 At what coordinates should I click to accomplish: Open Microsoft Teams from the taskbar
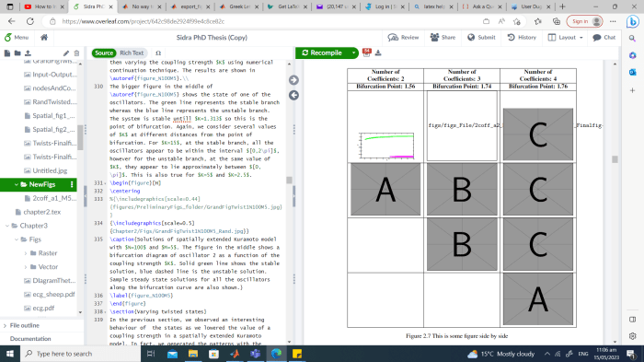pos(256,354)
